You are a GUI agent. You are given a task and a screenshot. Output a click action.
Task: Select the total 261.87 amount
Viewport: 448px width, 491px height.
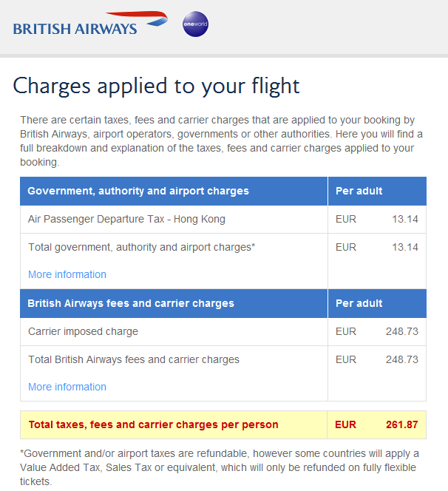tap(402, 424)
